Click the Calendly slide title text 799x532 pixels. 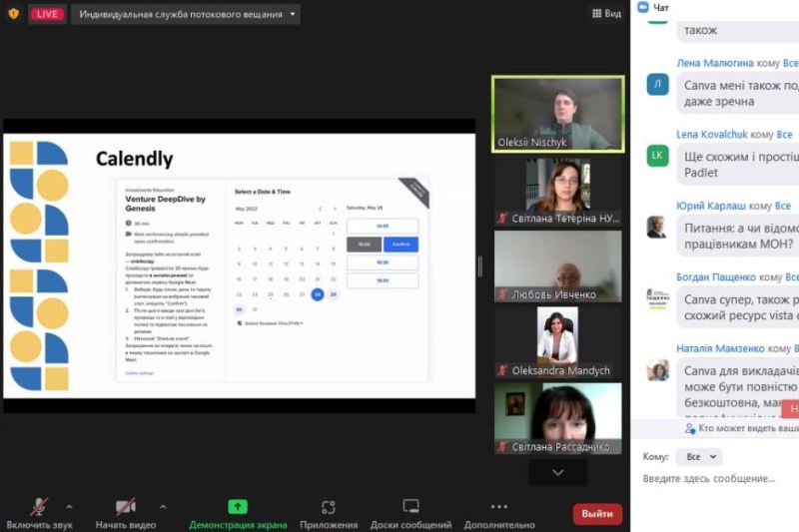tap(135, 159)
